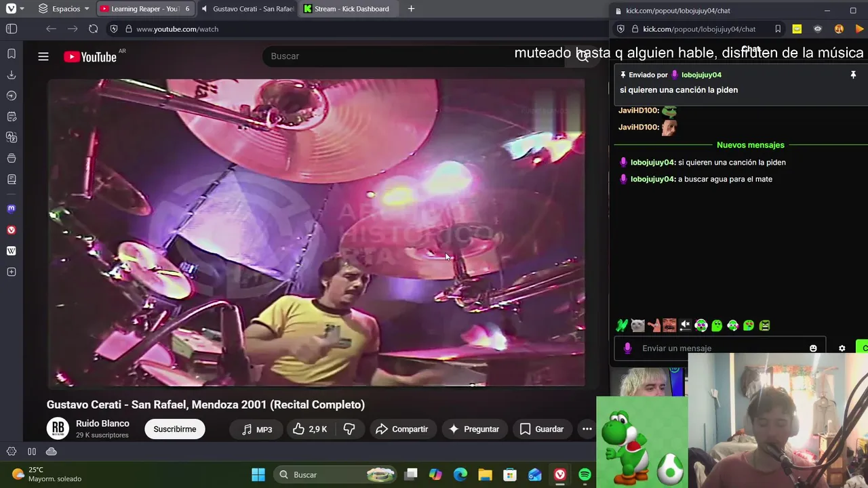This screenshot has width=868, height=488.
Task: Open the weather widget showing 25°C
Action: point(47,474)
